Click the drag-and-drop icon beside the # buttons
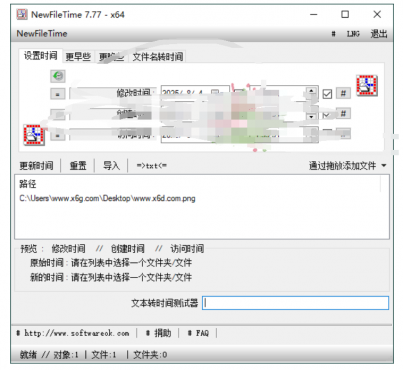Screen dimensions: 403x370 click(367, 85)
